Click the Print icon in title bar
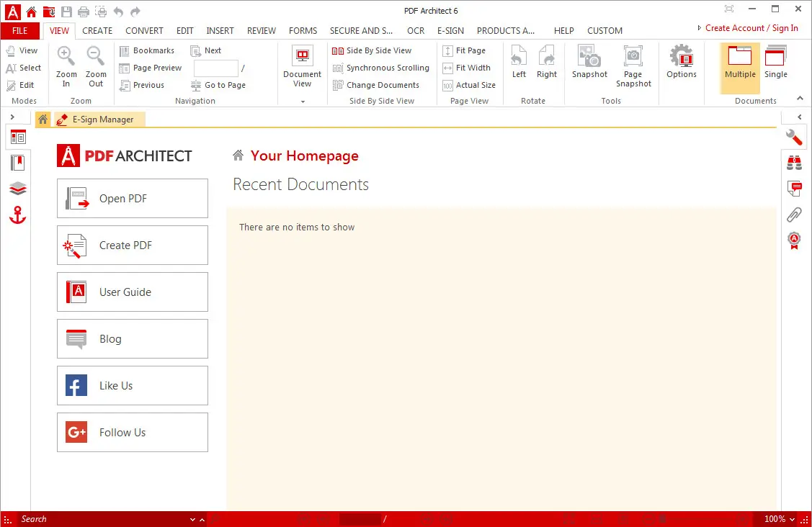 [x=84, y=12]
